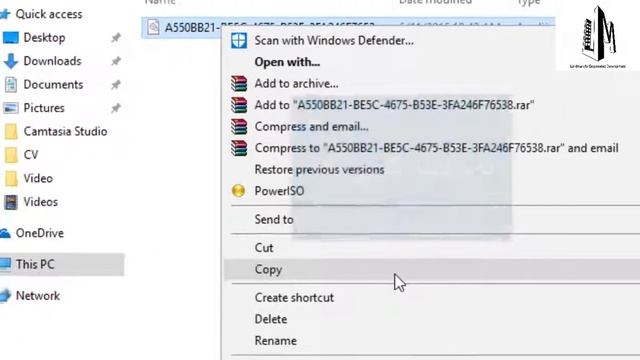640x360 pixels.
Task: Click the Camtasia Studio folder icon
Action: click(11, 131)
